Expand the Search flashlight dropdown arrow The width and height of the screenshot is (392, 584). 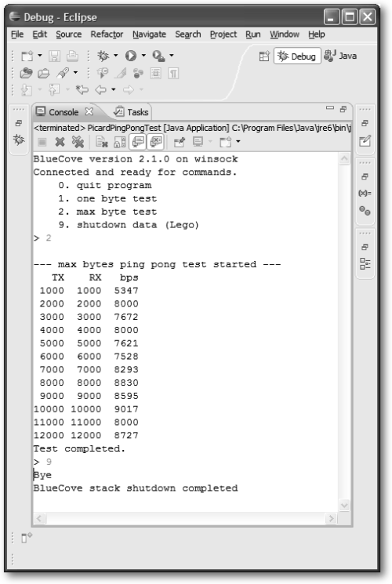[x=75, y=73]
